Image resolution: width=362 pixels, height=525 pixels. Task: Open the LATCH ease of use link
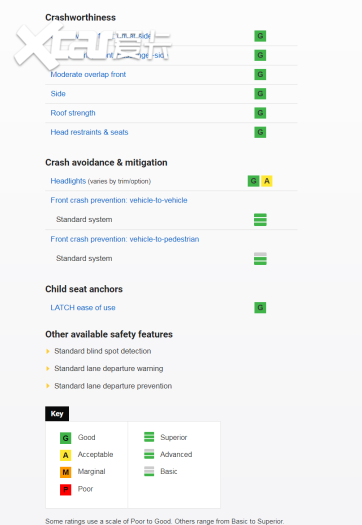83,308
